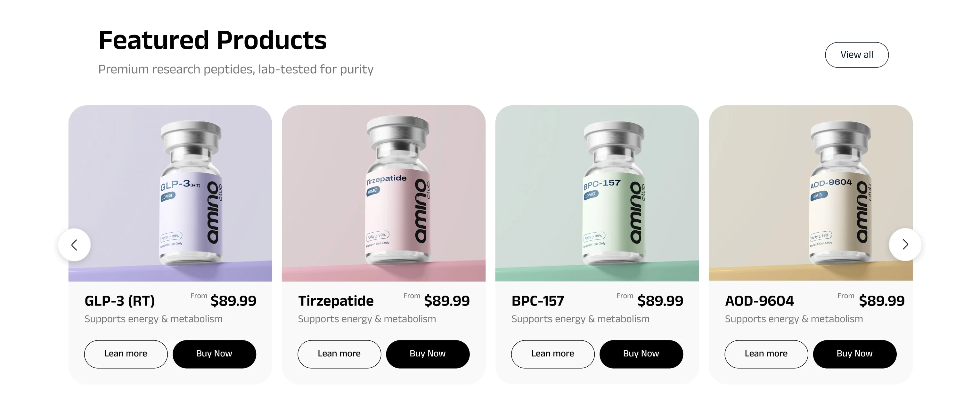Click the next carousel arrow

(905, 244)
